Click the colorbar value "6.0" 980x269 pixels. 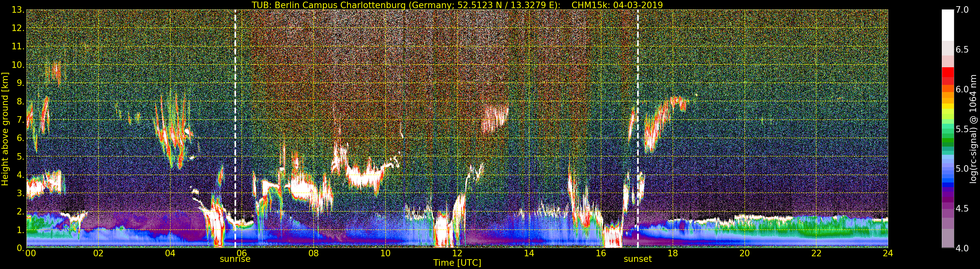coord(962,89)
